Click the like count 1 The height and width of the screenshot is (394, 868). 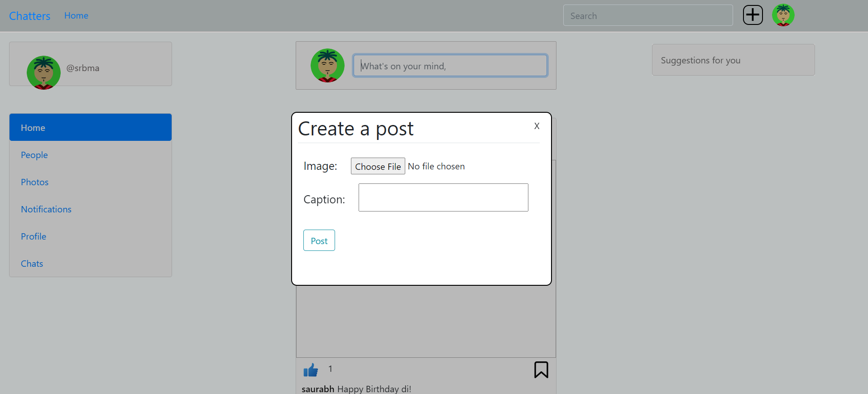331,369
